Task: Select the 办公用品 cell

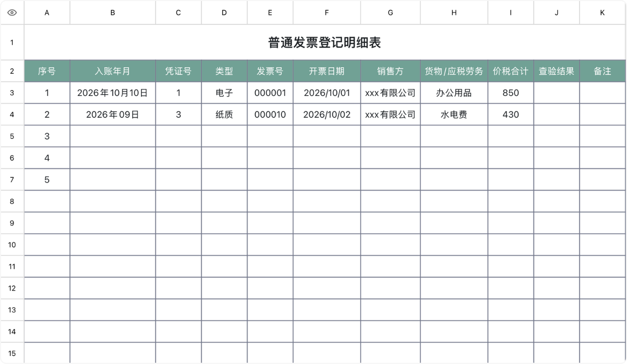Action: pyautogui.click(x=454, y=93)
